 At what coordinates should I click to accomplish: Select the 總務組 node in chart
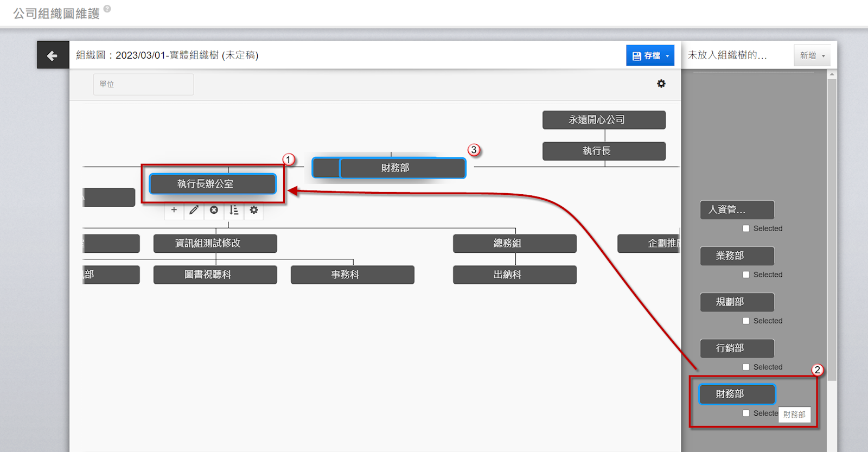pyautogui.click(x=514, y=244)
